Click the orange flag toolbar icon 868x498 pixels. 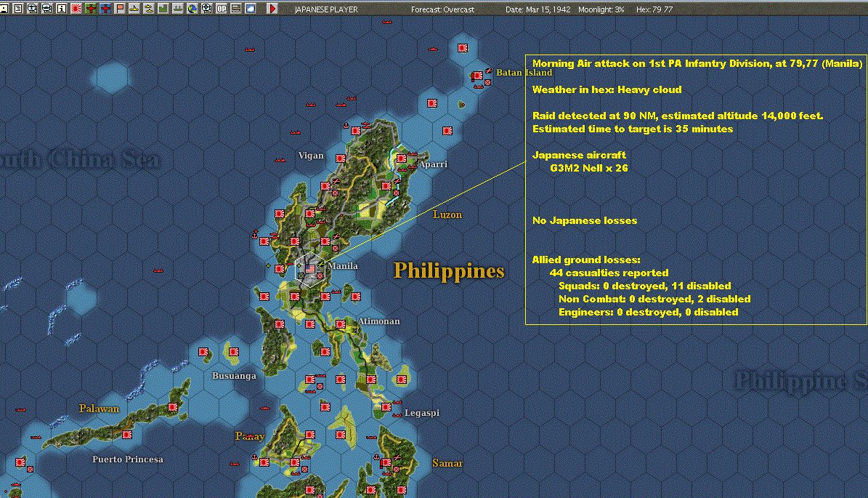pyautogui.click(x=120, y=8)
